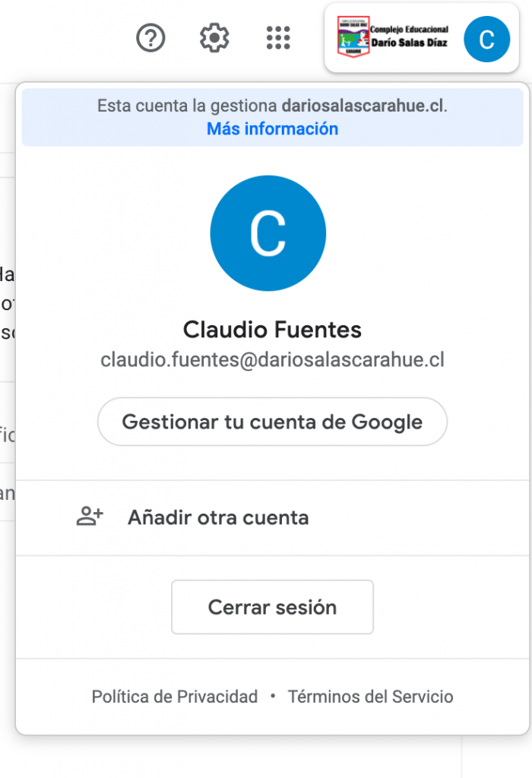Open the Google apps grid launcher
The image size is (532, 778).
[x=278, y=38]
